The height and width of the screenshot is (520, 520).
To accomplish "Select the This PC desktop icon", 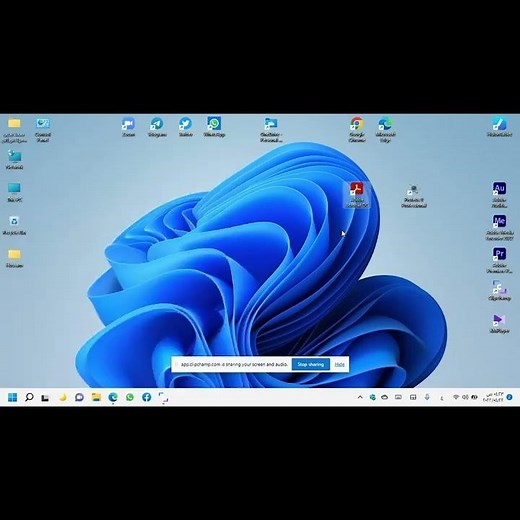I will pos(14,192).
